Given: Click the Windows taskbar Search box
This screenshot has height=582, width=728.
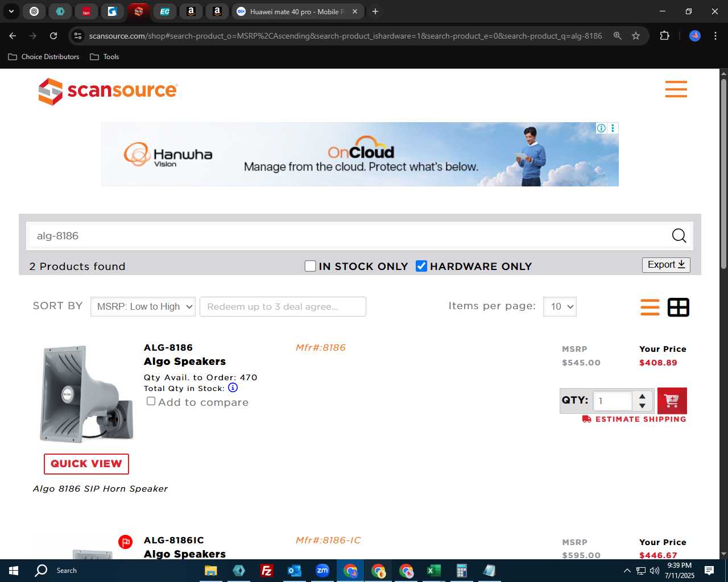Looking at the screenshot, I should [x=66, y=571].
